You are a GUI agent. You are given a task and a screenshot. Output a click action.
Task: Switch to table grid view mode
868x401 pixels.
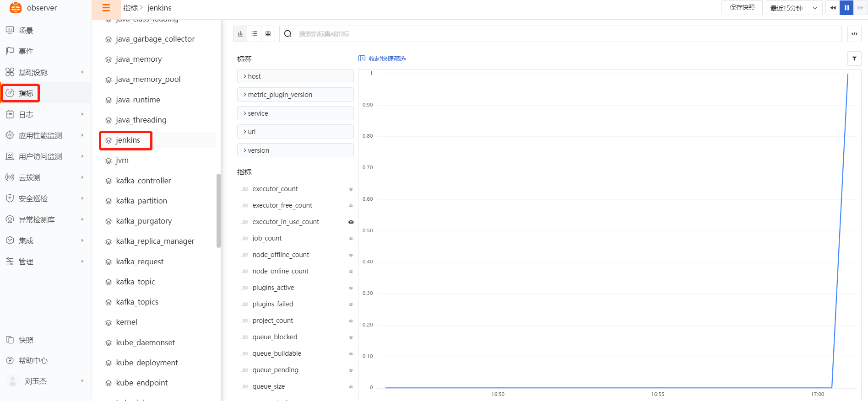268,34
